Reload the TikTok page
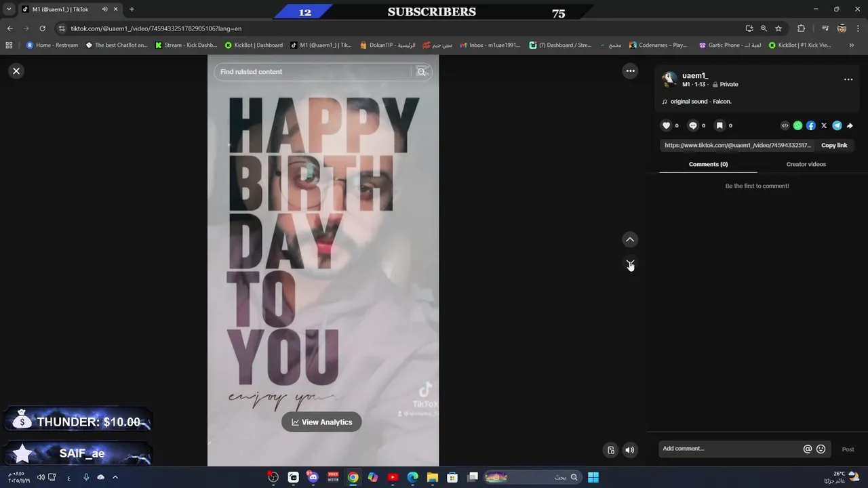Image resolution: width=868 pixels, height=488 pixels. 42,28
